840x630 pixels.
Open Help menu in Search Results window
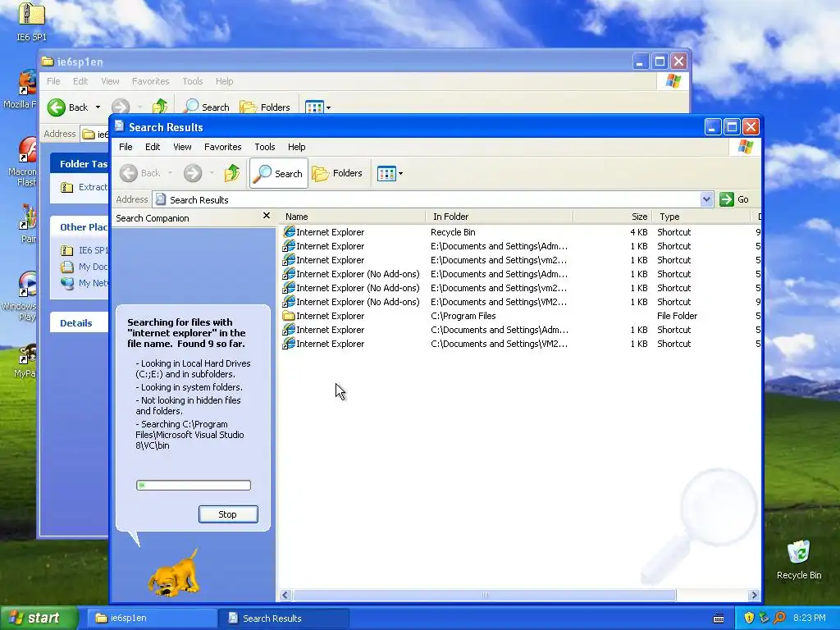296,147
